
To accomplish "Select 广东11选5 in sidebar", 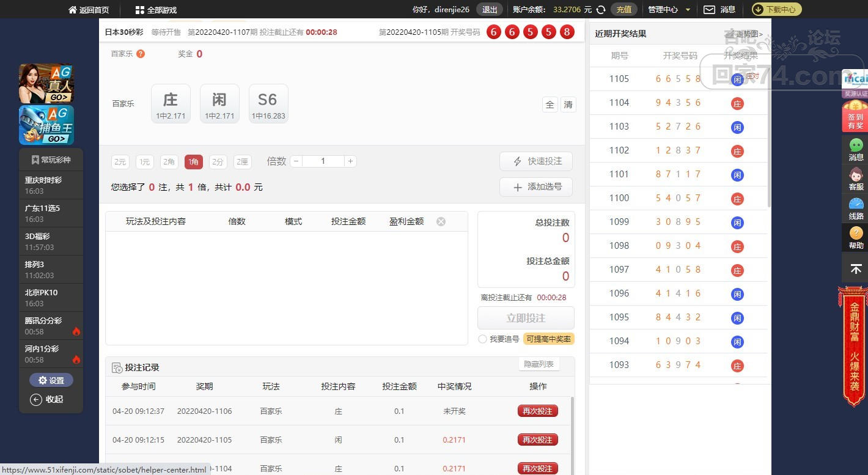I will coord(51,213).
